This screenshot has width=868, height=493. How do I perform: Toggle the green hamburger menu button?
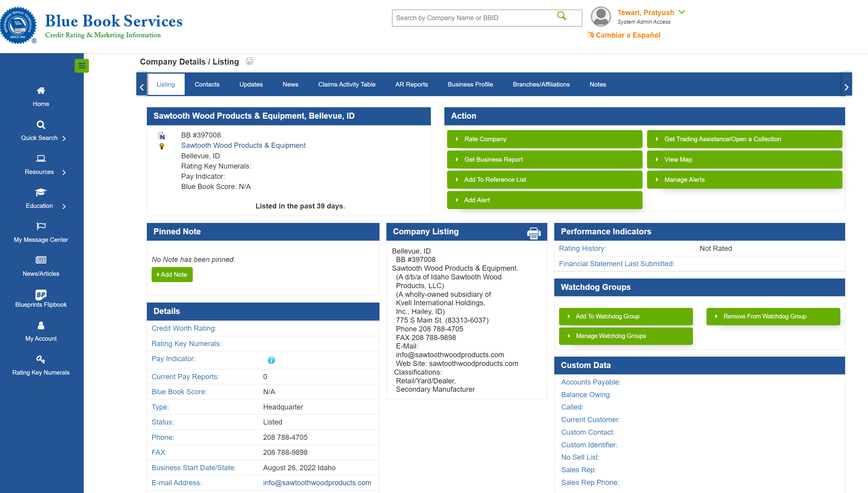[82, 66]
